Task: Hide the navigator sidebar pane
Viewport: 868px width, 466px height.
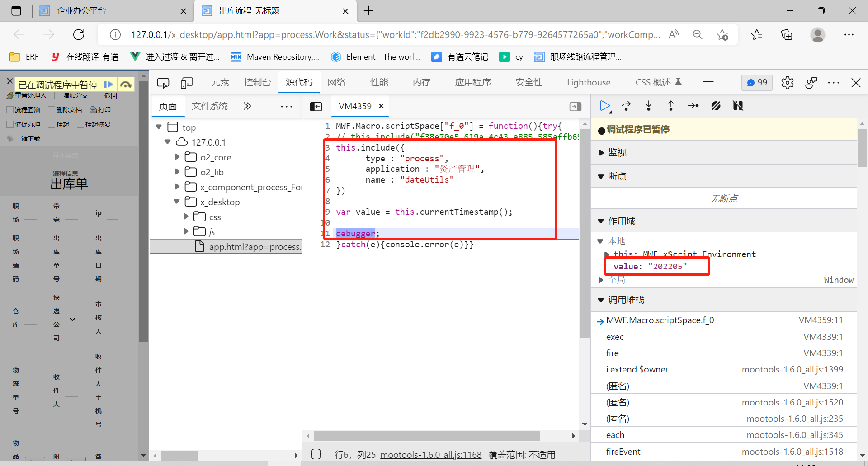Action: click(x=316, y=106)
